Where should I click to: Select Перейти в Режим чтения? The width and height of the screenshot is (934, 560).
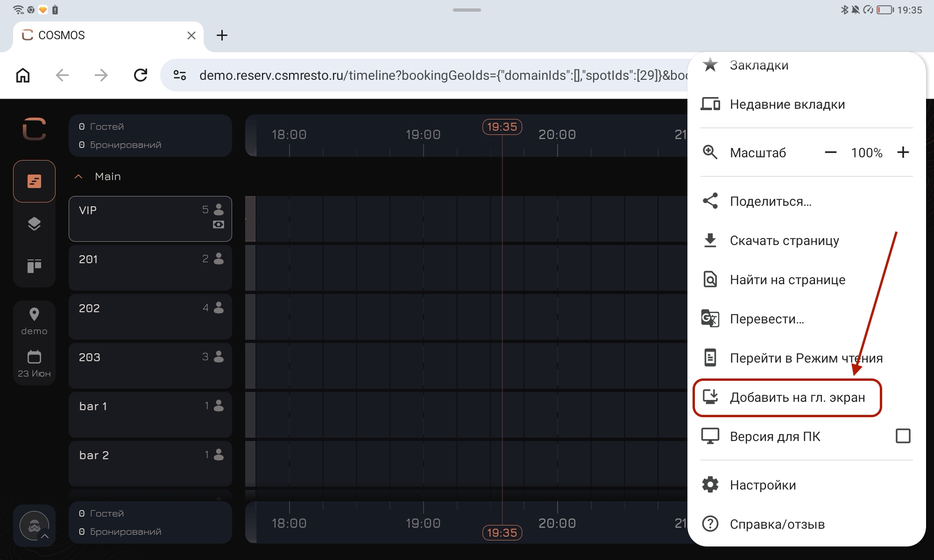tap(807, 358)
